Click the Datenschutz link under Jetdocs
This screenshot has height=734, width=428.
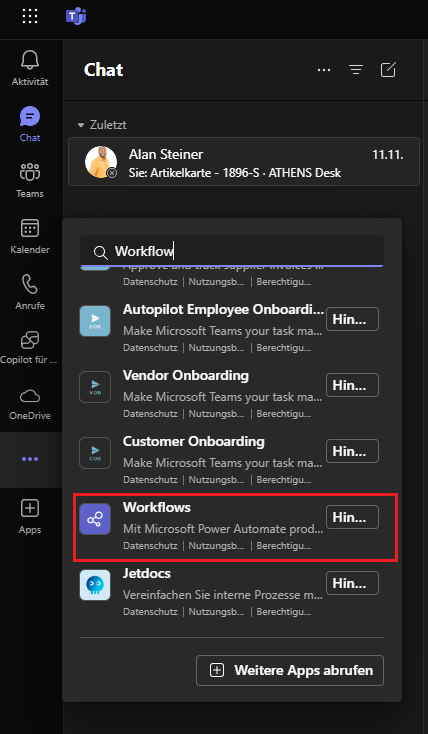coord(150,611)
